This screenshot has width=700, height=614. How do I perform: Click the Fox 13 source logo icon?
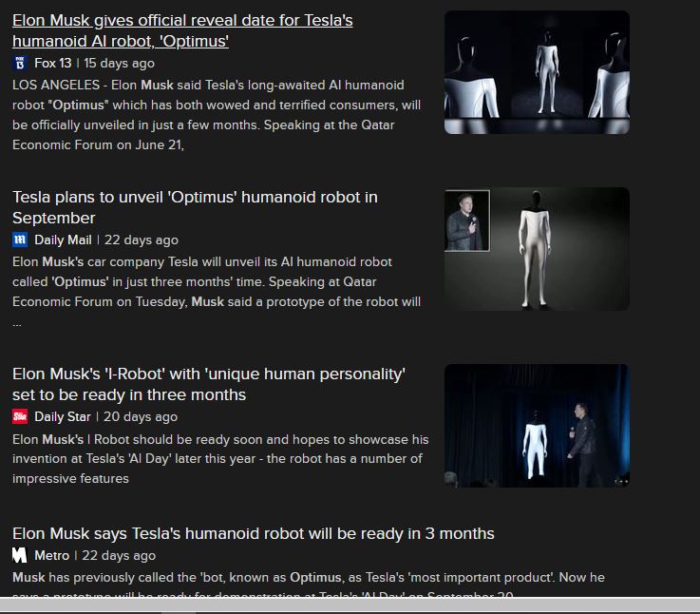pos(20,63)
